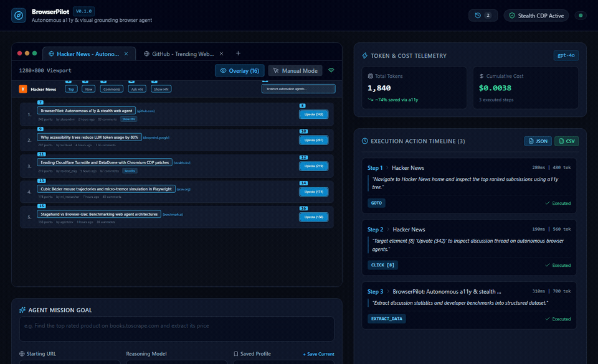Click the Stealth CDP Active badge
598x364 pixels.
536,16
